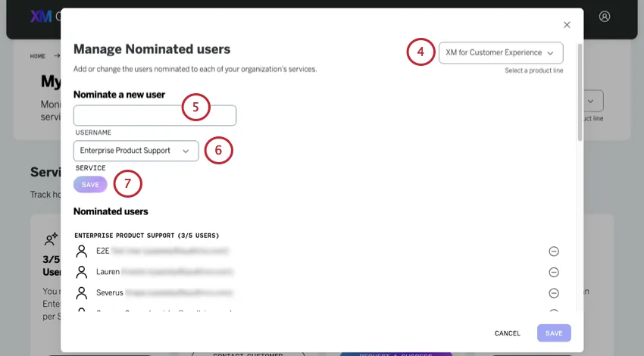This screenshot has height=356, width=644.
Task: Click the person icon beside Severus
Action: point(82,293)
